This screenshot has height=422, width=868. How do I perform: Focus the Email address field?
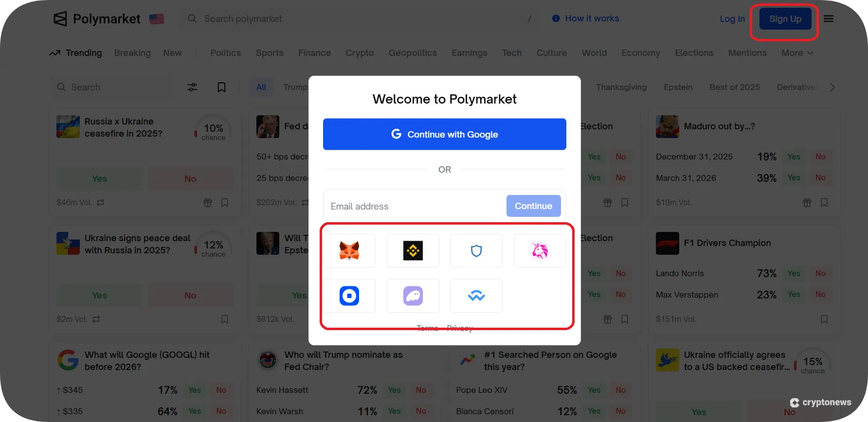[415, 206]
